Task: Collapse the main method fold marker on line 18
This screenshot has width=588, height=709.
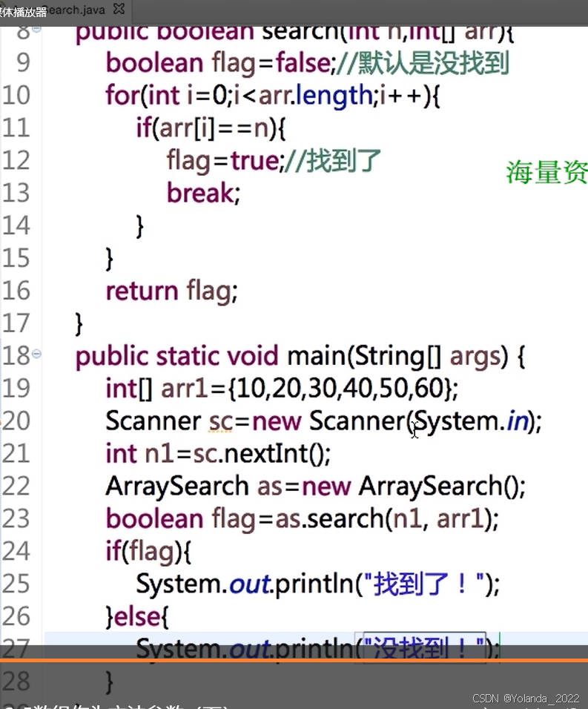Action: coord(36,354)
